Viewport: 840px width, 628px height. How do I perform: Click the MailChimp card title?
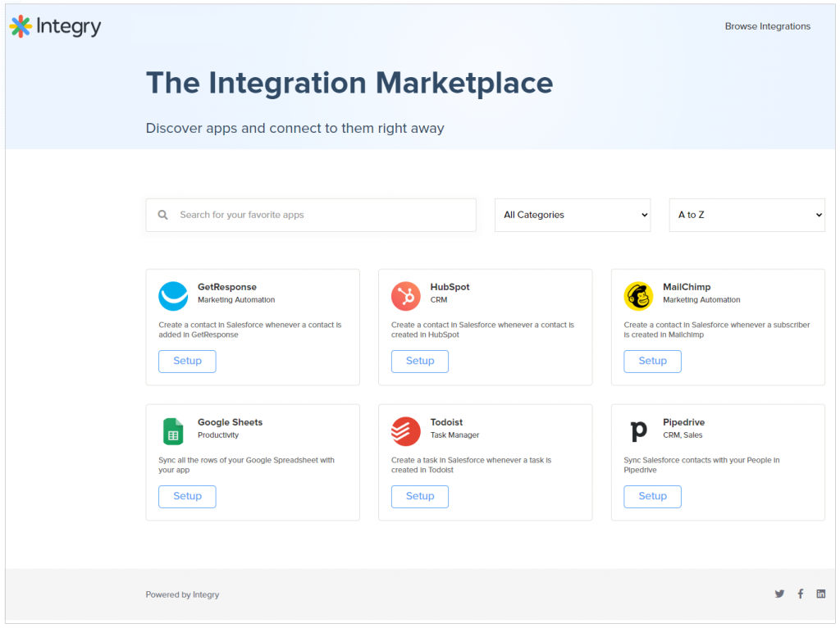click(x=687, y=287)
